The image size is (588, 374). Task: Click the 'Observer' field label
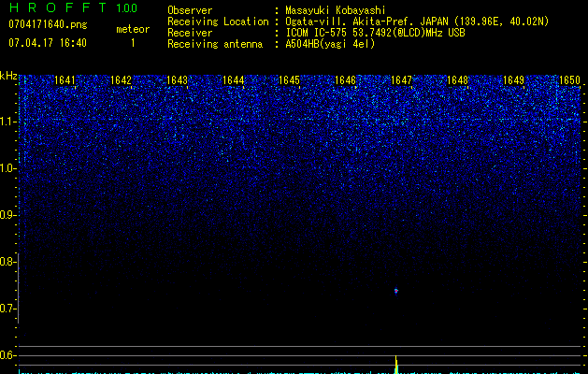coord(190,10)
